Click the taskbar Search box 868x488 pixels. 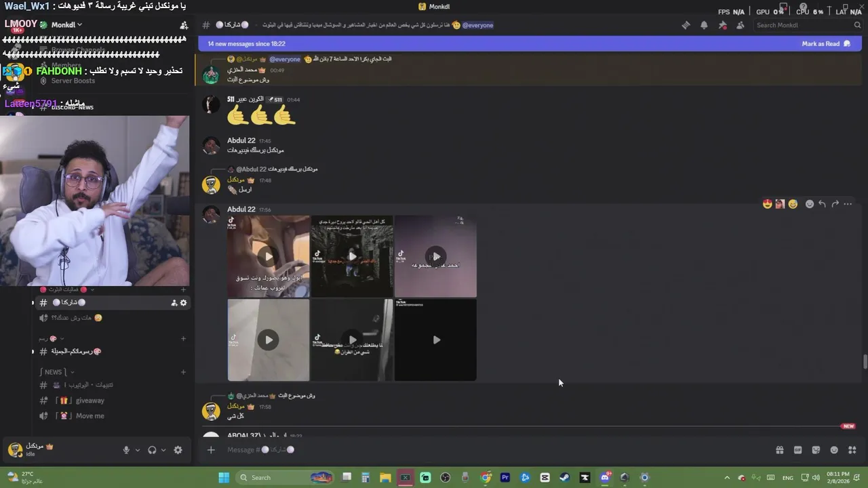click(x=283, y=477)
